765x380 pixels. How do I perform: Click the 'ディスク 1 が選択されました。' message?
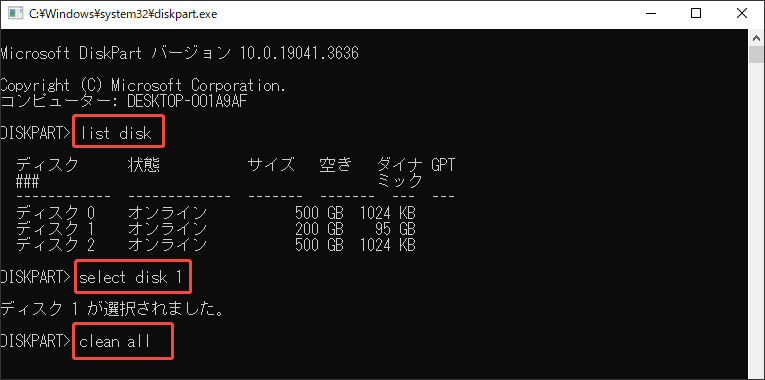click(112, 309)
